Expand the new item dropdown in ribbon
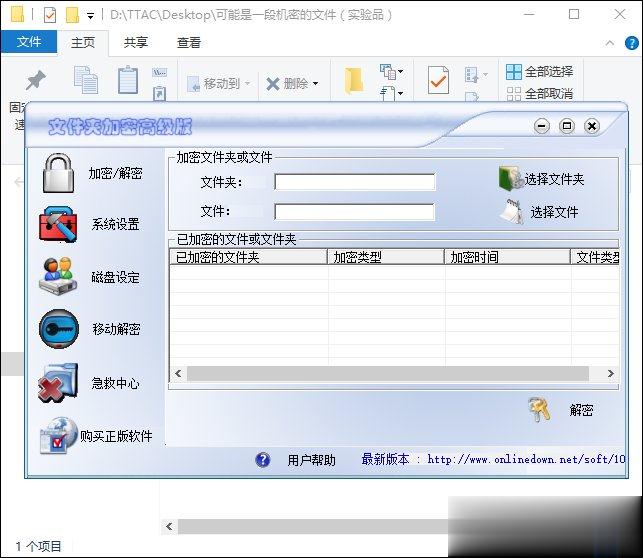 400,71
